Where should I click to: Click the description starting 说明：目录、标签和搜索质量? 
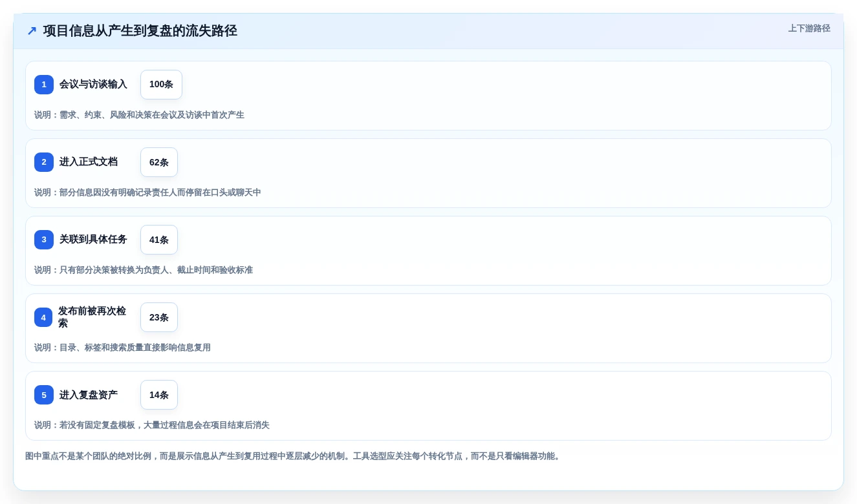122,348
